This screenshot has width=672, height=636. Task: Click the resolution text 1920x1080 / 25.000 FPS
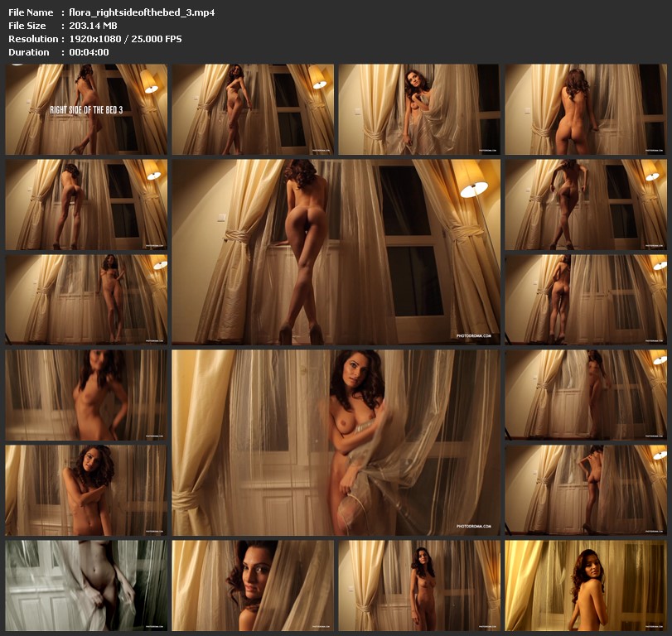[125, 39]
